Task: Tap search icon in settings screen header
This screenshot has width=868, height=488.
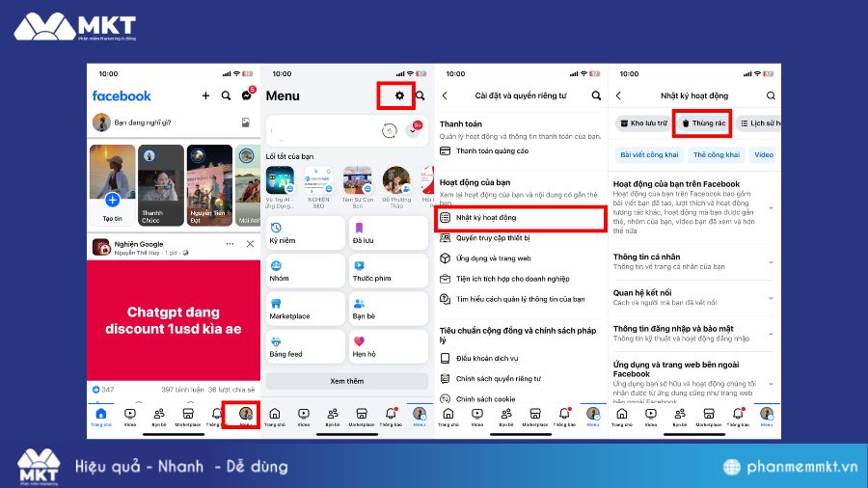Action: pyautogui.click(x=596, y=95)
